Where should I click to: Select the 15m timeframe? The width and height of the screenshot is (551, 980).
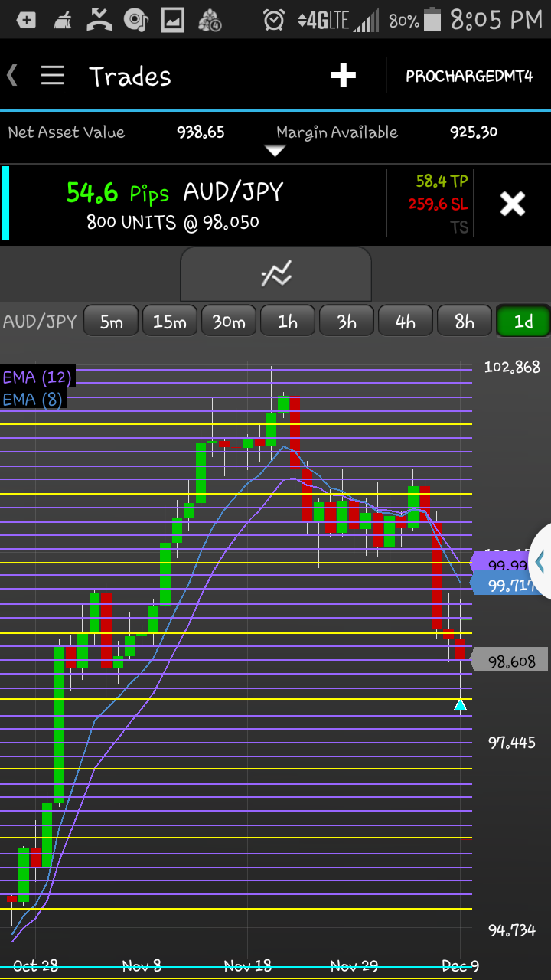pyautogui.click(x=169, y=322)
